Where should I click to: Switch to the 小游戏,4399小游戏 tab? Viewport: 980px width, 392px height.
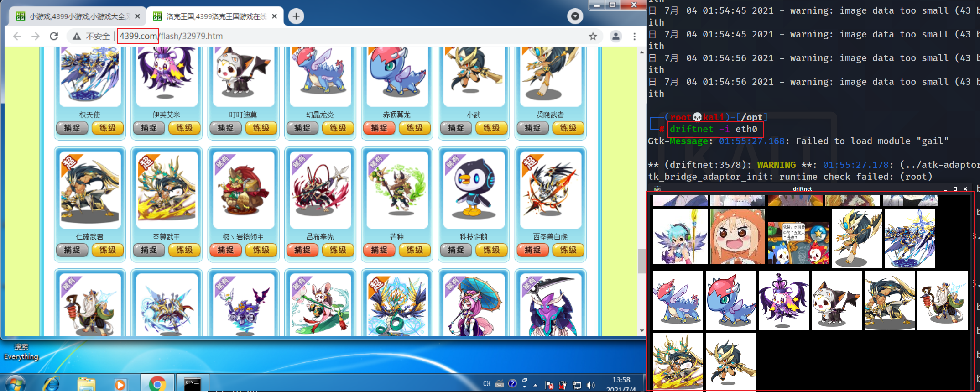tap(78, 16)
